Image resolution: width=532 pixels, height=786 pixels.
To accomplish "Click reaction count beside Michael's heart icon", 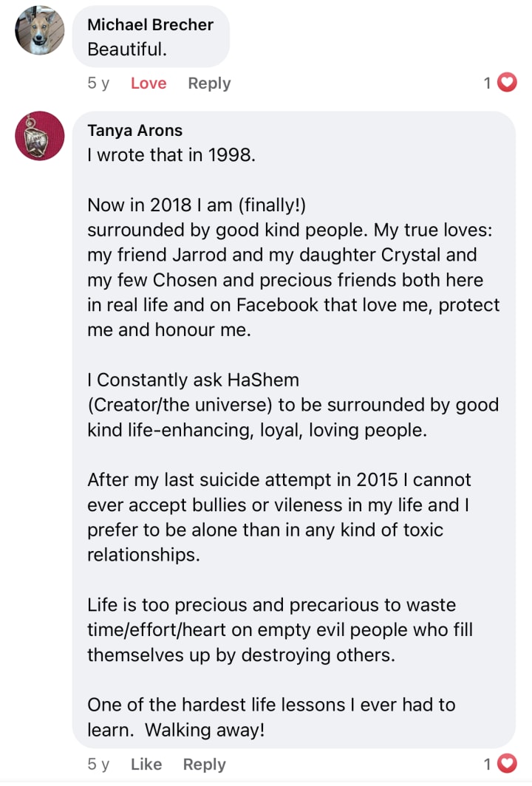I will pos(488,83).
